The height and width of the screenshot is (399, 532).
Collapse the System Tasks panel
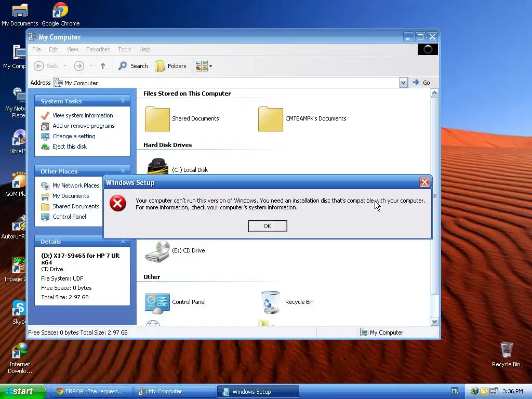[123, 101]
